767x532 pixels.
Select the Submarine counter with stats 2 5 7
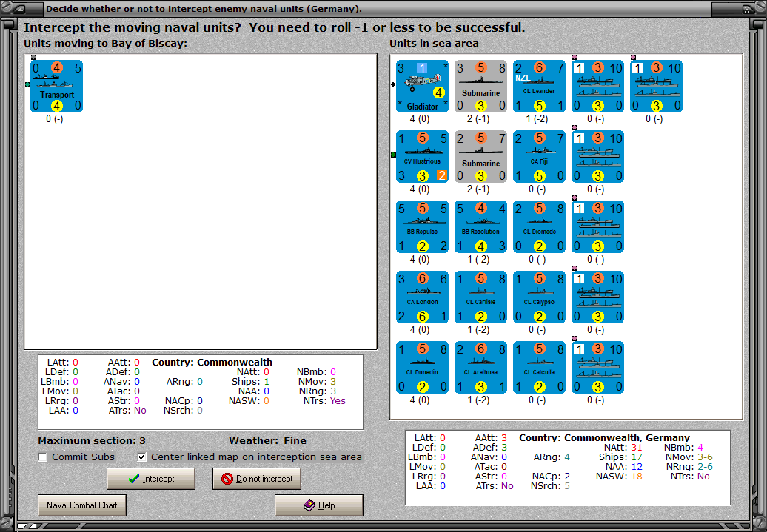(x=480, y=156)
